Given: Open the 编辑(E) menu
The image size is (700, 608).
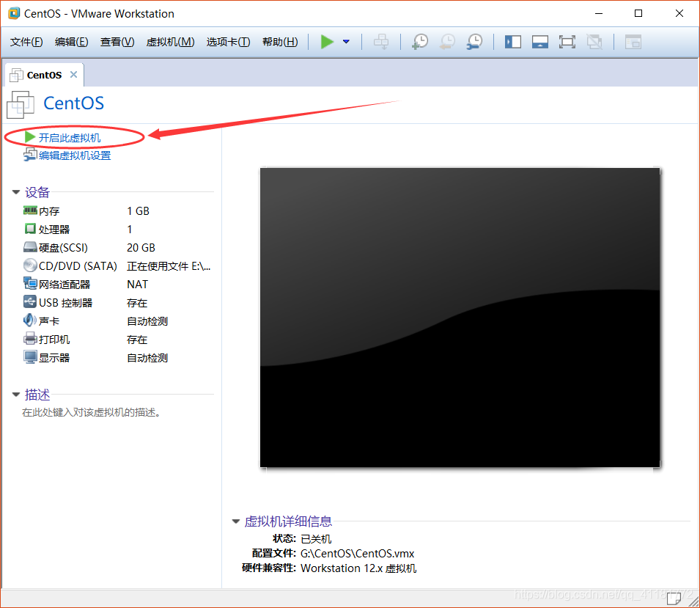Looking at the screenshot, I should [x=71, y=42].
